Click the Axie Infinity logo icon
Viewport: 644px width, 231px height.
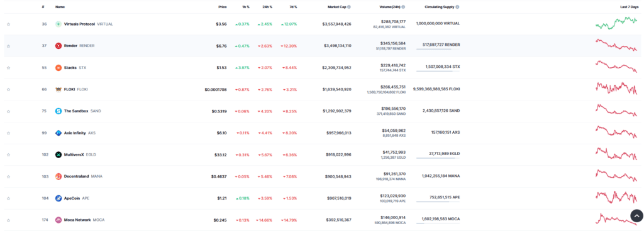(58, 133)
